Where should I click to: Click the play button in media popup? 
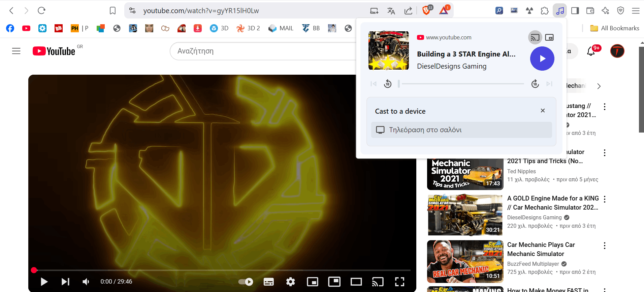pos(542,59)
